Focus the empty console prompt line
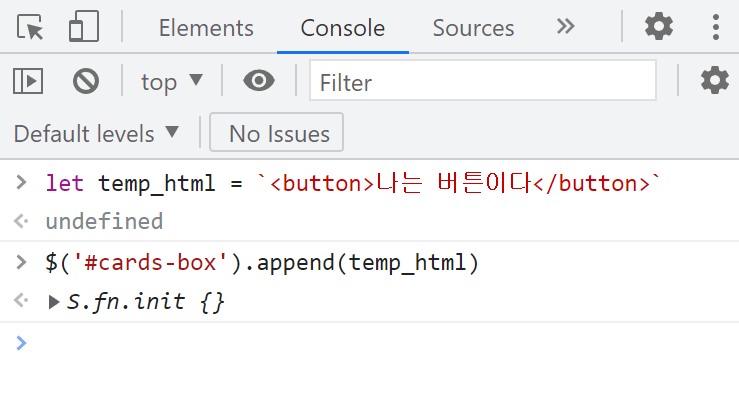The width and height of the screenshot is (739, 407). click(x=370, y=343)
